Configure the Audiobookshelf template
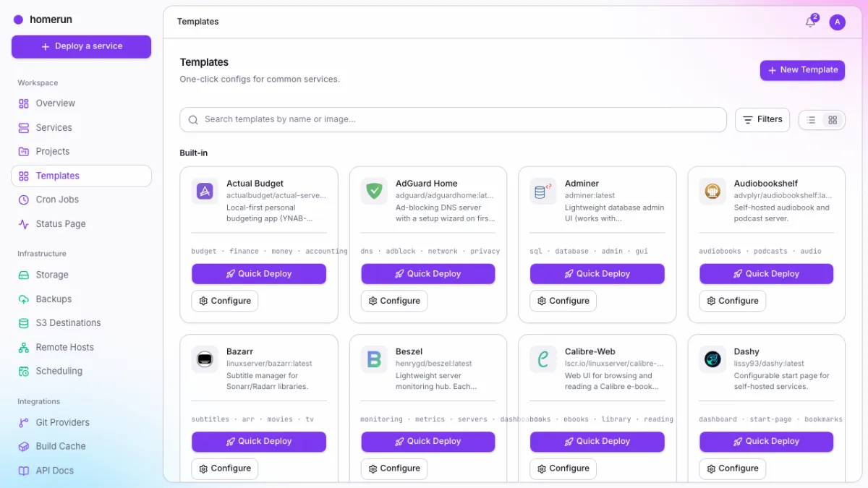The height and width of the screenshot is (488, 868). [x=733, y=301]
